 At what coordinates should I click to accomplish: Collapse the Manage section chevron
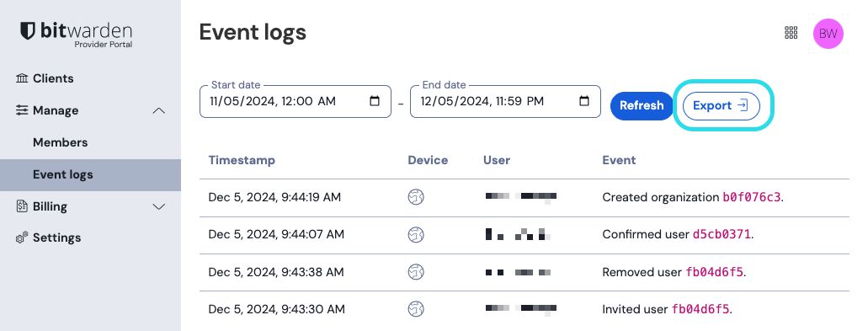(x=159, y=110)
